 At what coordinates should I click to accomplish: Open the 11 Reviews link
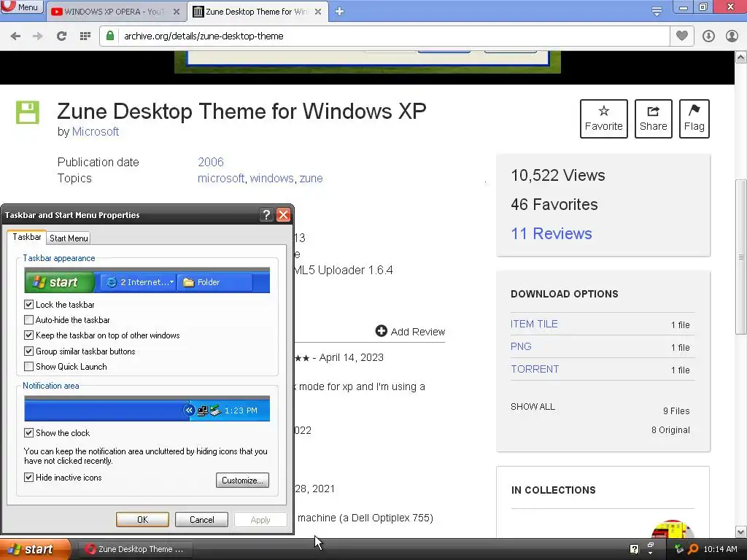click(551, 233)
